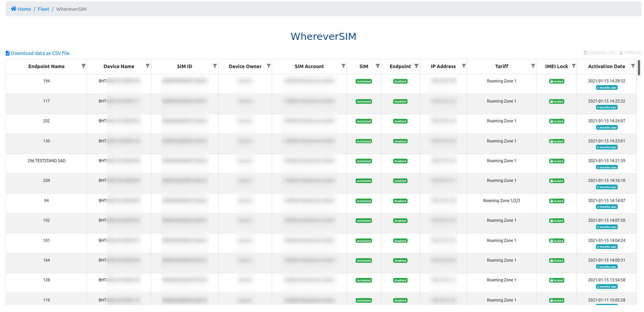Expand the Endpoint status column filter

tap(416, 66)
